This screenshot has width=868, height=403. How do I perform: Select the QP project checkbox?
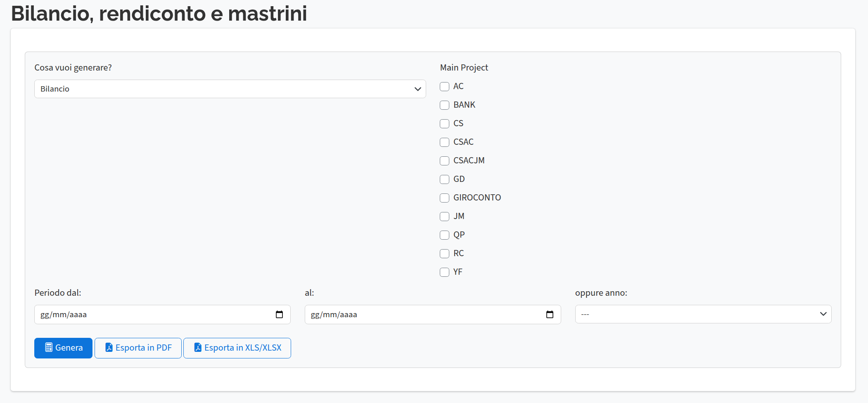click(444, 235)
